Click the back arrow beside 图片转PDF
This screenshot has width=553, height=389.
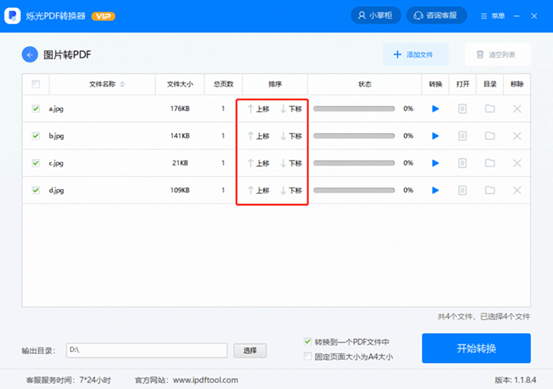click(x=30, y=55)
